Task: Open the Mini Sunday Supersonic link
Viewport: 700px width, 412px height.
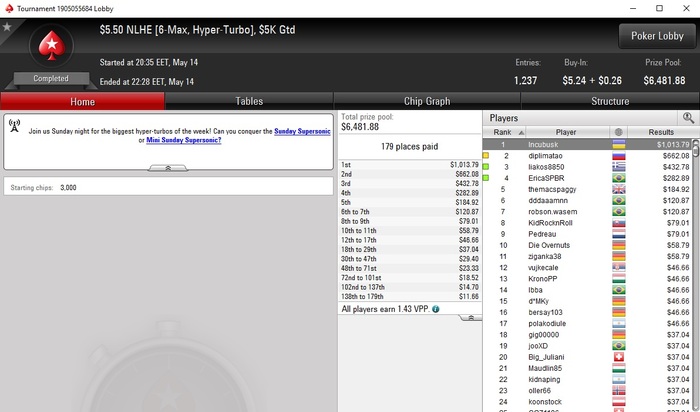Action: (x=183, y=140)
